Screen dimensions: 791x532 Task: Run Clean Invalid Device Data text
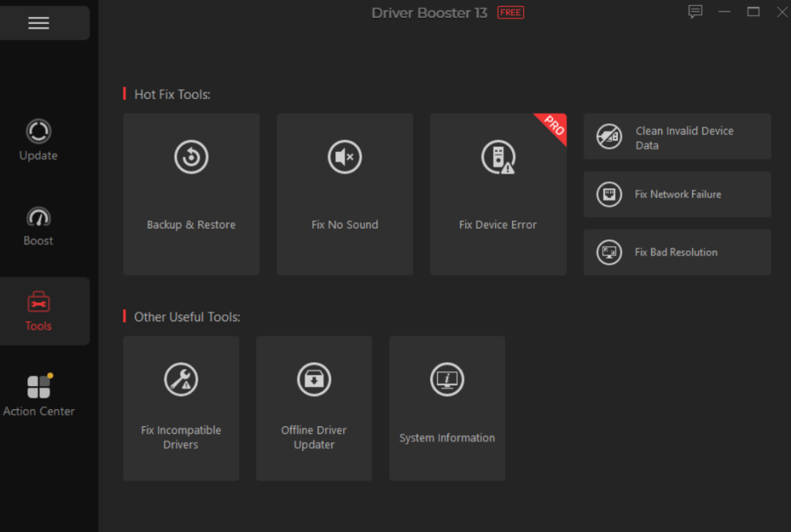[684, 137]
